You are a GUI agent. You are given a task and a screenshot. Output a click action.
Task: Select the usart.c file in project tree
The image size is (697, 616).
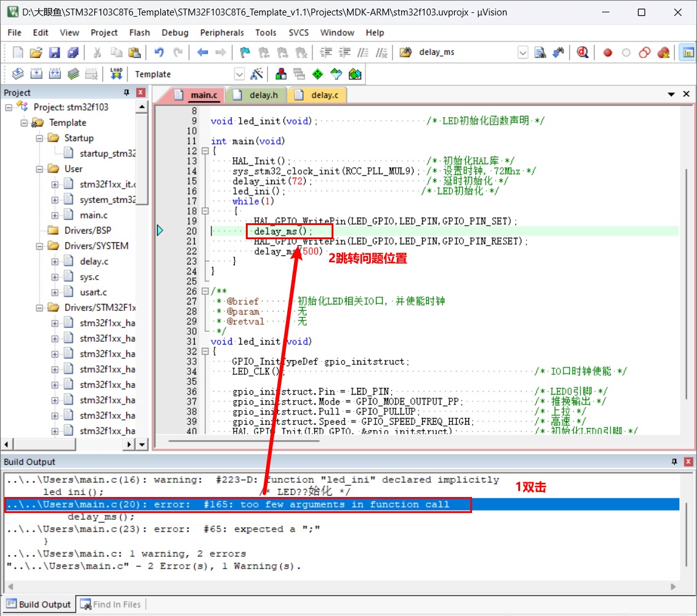[93, 292]
